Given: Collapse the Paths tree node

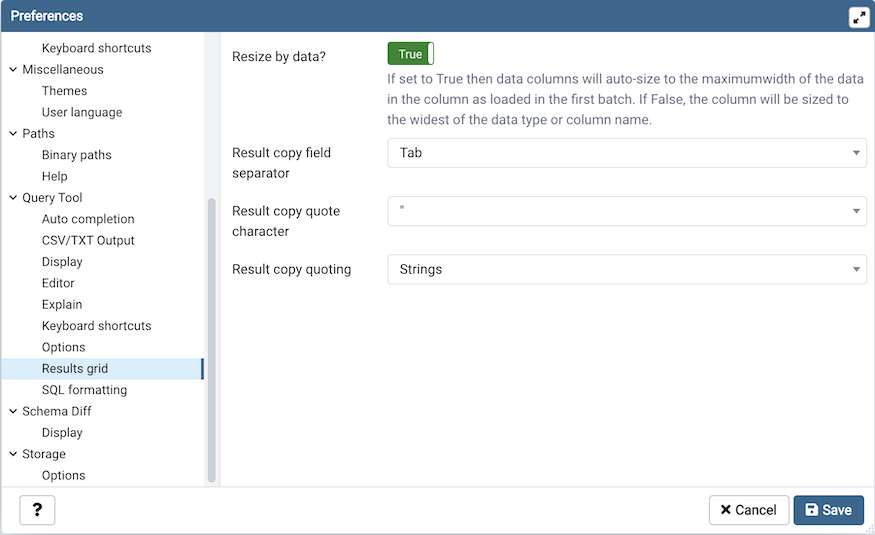Looking at the screenshot, I should pos(13,134).
